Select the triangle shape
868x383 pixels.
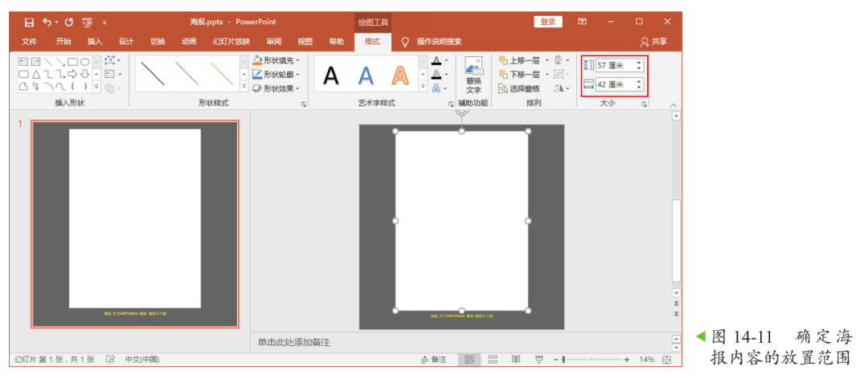click(x=35, y=74)
